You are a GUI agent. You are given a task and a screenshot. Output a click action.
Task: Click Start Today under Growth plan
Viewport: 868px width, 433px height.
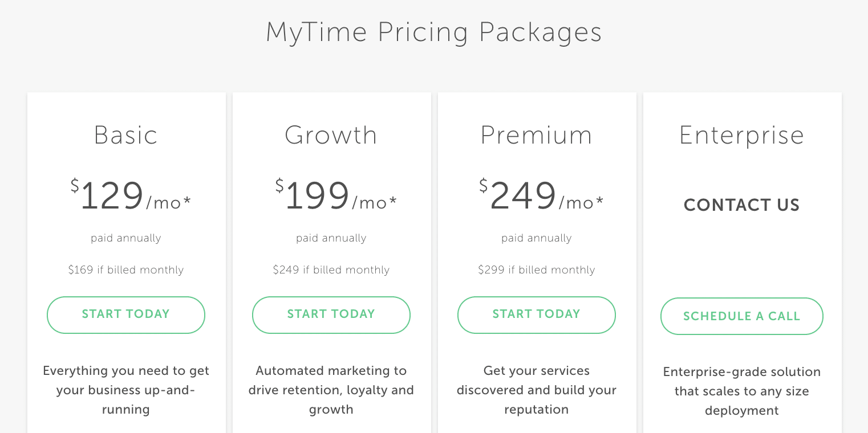(331, 314)
